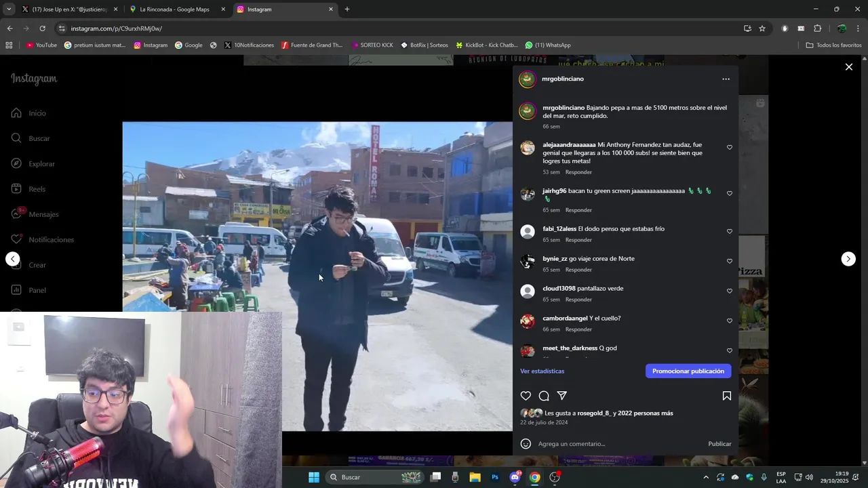Open YouTube bookmark

pyautogui.click(x=41, y=45)
